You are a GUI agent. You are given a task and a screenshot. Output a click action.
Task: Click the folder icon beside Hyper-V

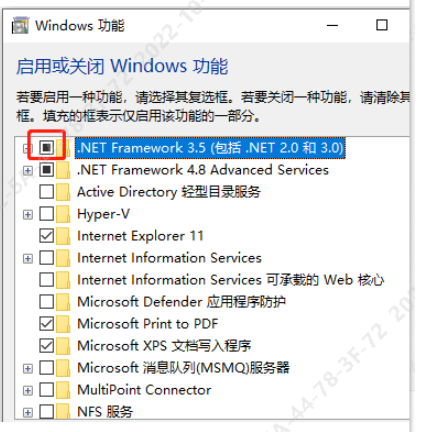tap(63, 214)
